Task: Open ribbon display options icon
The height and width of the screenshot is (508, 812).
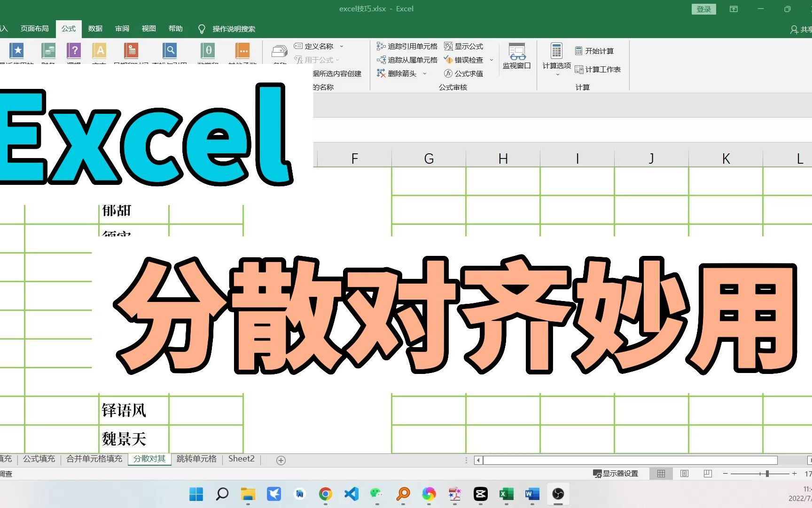Action: click(734, 9)
